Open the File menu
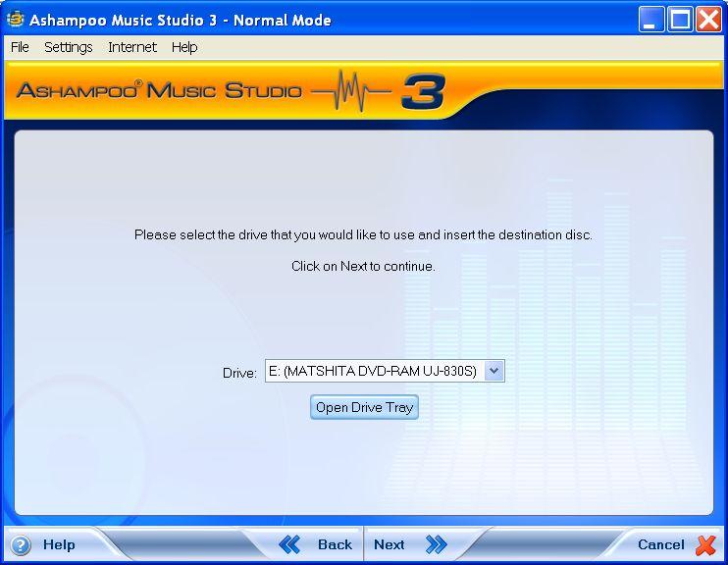The image size is (728, 565). (x=20, y=47)
